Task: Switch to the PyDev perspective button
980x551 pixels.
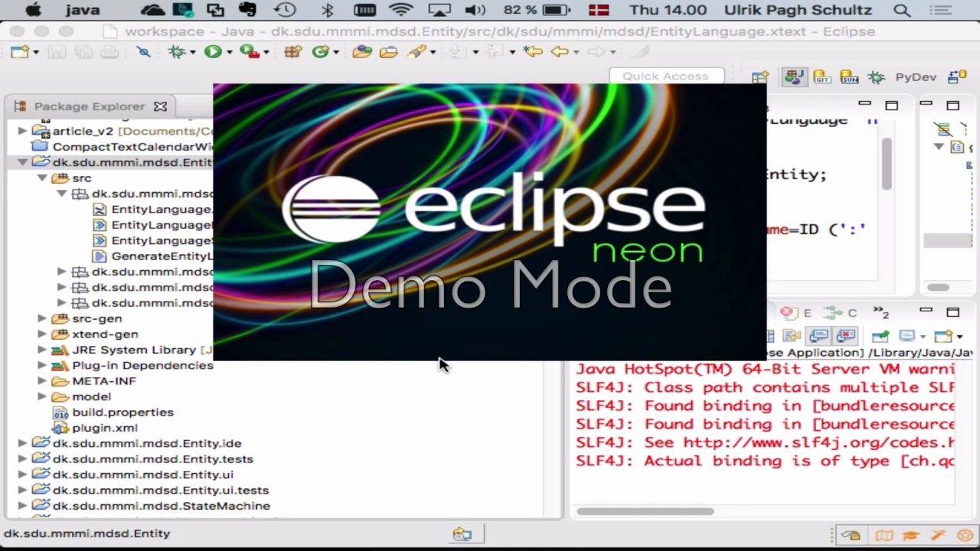Action: (x=915, y=77)
